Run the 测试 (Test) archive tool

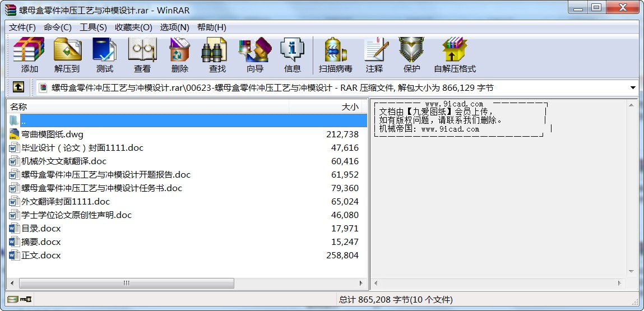(x=104, y=55)
